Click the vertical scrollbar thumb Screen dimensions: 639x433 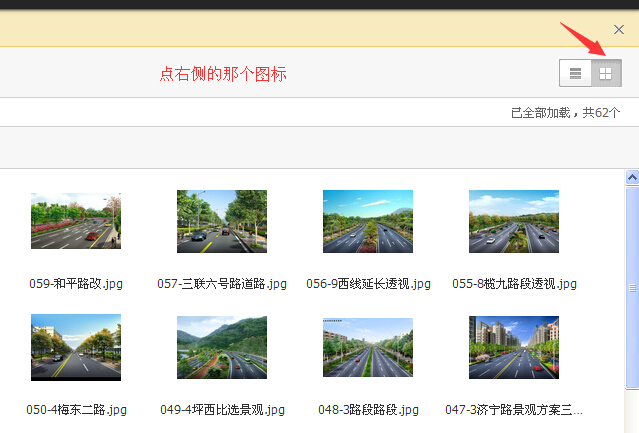point(632,288)
